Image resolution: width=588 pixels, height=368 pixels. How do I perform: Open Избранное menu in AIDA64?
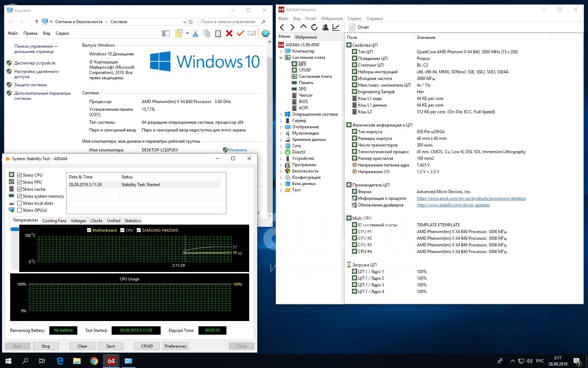coord(332,19)
